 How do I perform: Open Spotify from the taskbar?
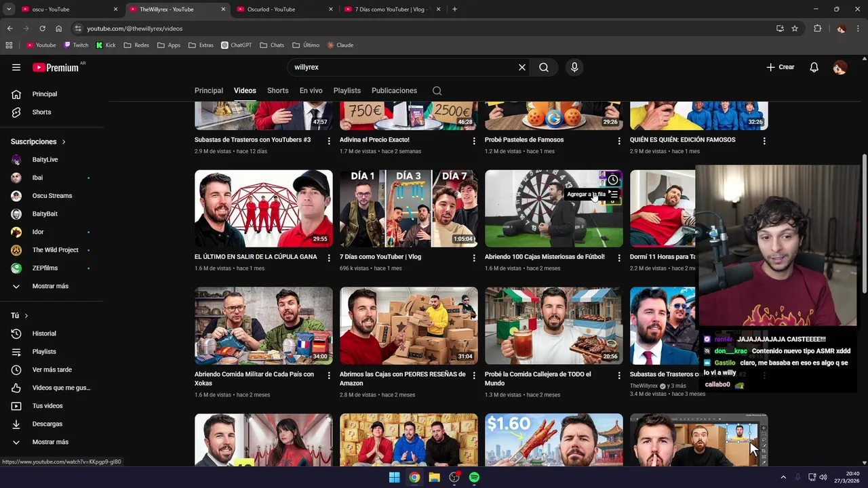tap(474, 477)
